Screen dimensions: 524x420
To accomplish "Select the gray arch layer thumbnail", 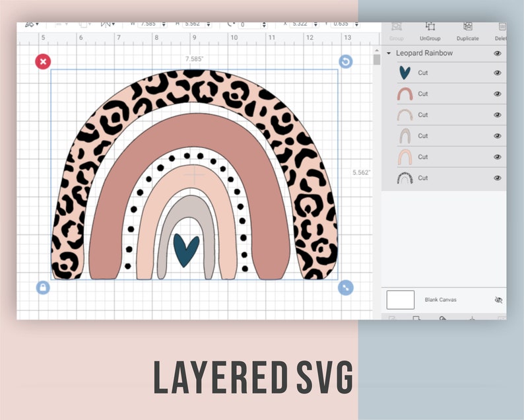I will pos(405,136).
